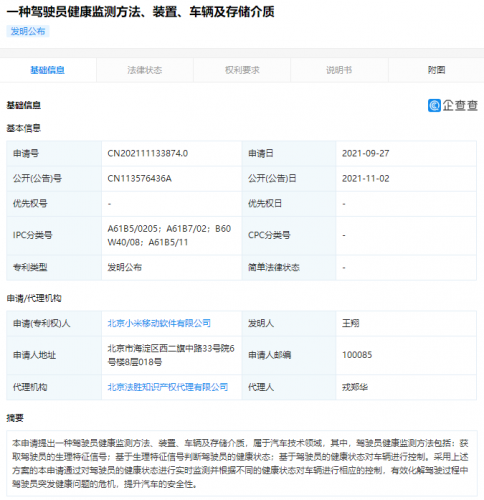This screenshot has height=500, width=484.
Task: Click the application date 2021-09-27
Action: [366, 153]
